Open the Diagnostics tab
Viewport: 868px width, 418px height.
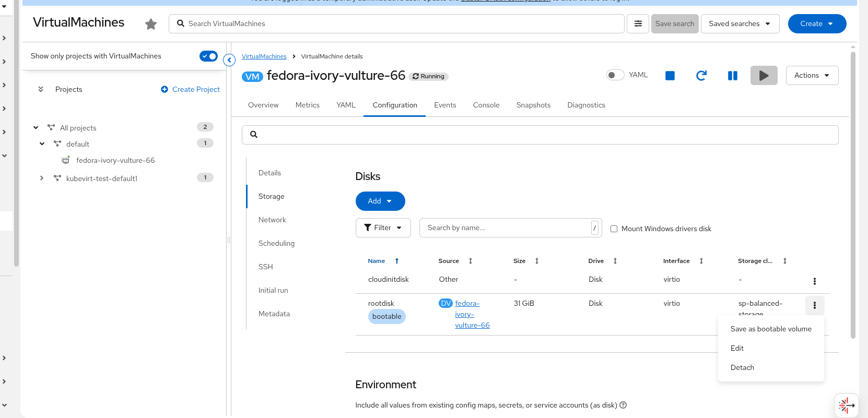point(586,105)
